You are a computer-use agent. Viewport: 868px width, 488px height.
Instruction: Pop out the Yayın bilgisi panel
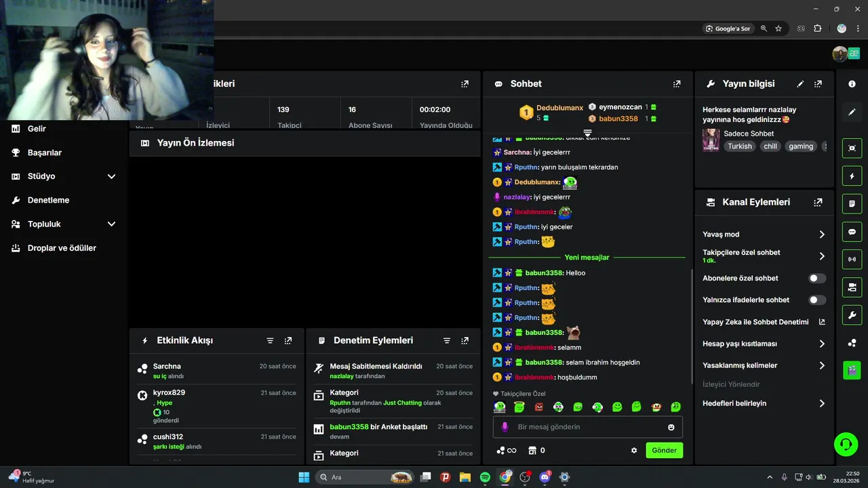818,84
